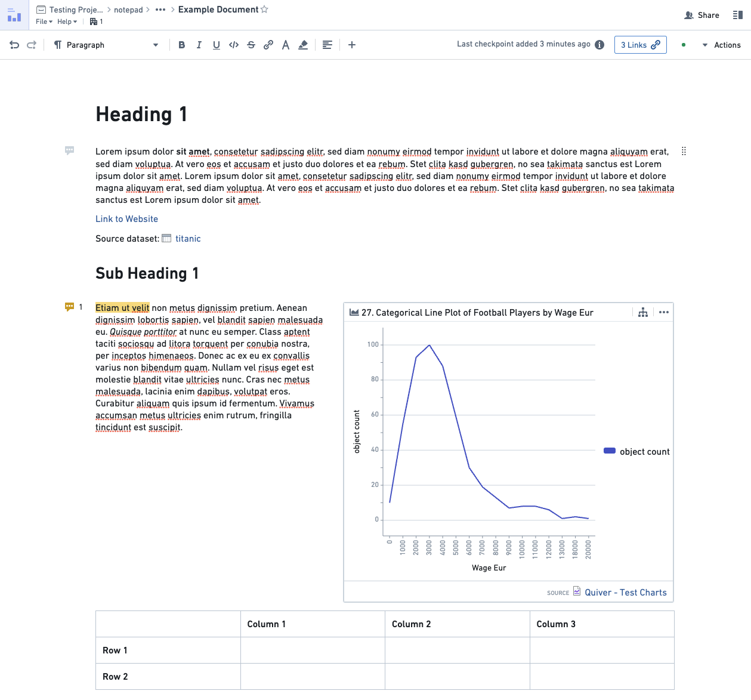Go to notepad breadcrumb
Image resolution: width=751 pixels, height=700 pixels.
[x=128, y=10]
